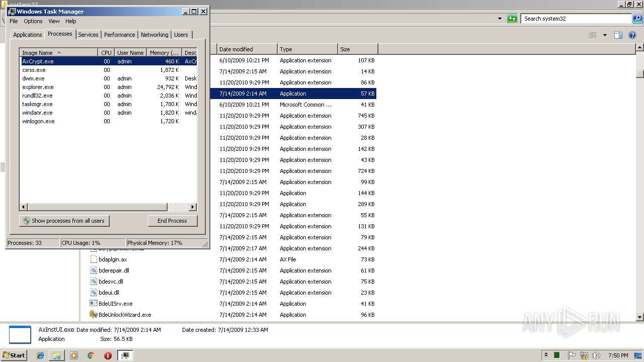This screenshot has width=644, height=362.
Task: Click the green CPU meter tray icon
Action: click(x=557, y=355)
